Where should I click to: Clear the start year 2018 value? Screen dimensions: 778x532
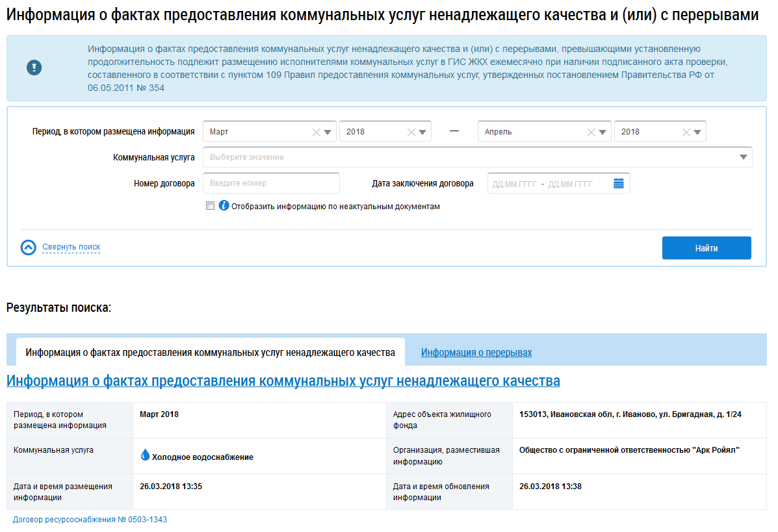pos(411,132)
